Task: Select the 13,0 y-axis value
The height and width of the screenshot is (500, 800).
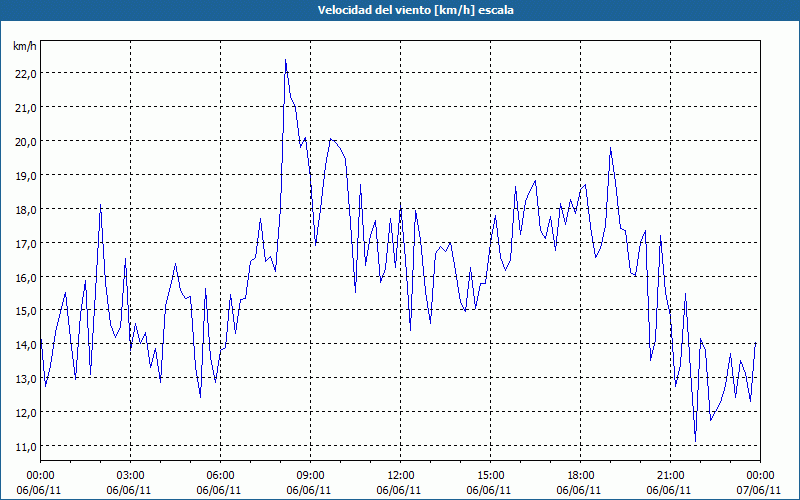Action: tap(26, 379)
